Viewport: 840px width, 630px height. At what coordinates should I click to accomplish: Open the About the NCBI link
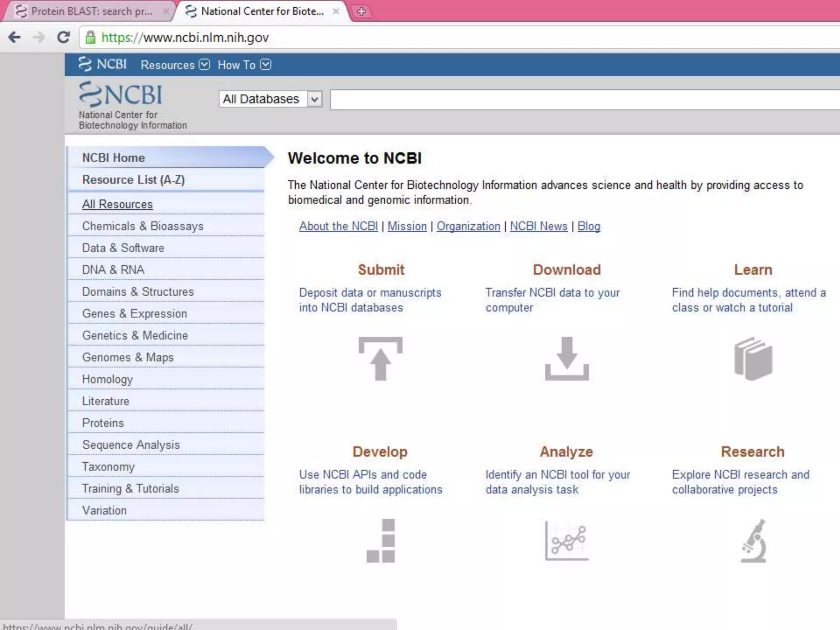point(338,226)
